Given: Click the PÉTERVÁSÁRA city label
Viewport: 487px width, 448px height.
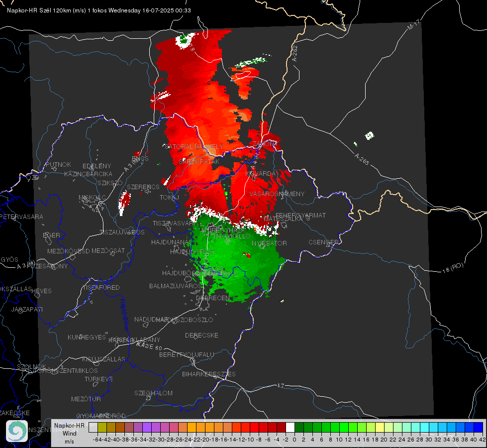Looking at the screenshot, I should tap(22, 217).
